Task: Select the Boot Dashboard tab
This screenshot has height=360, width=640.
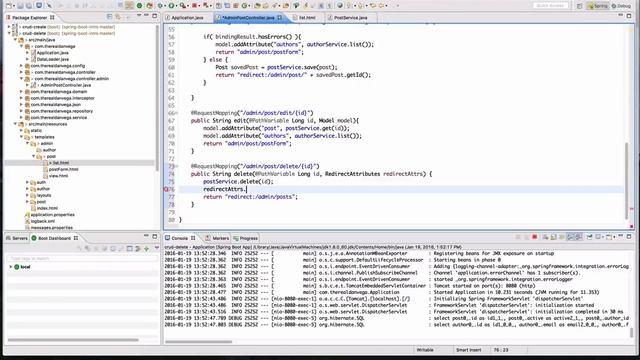Action: [x=54, y=238]
